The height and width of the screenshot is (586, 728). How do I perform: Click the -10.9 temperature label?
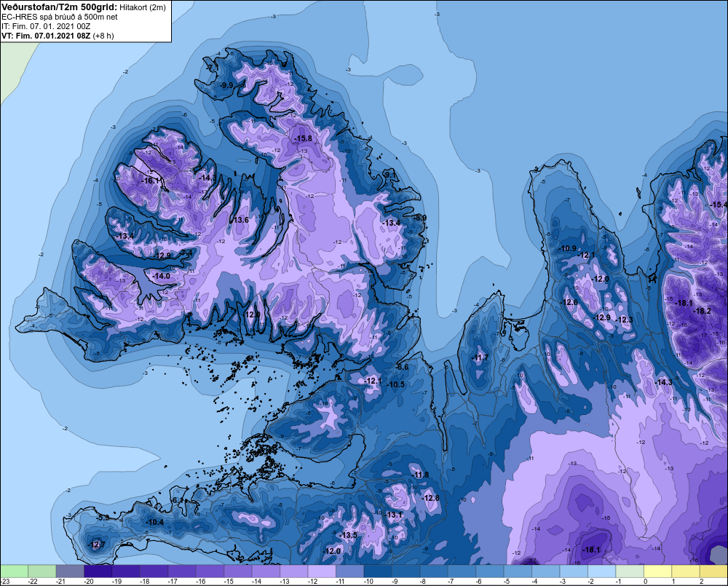click(568, 248)
